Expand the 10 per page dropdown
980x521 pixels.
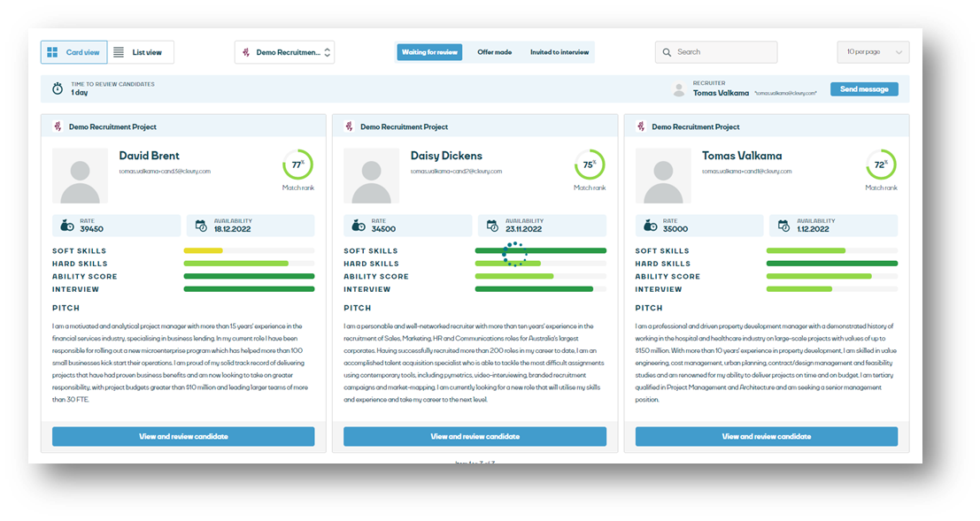873,52
